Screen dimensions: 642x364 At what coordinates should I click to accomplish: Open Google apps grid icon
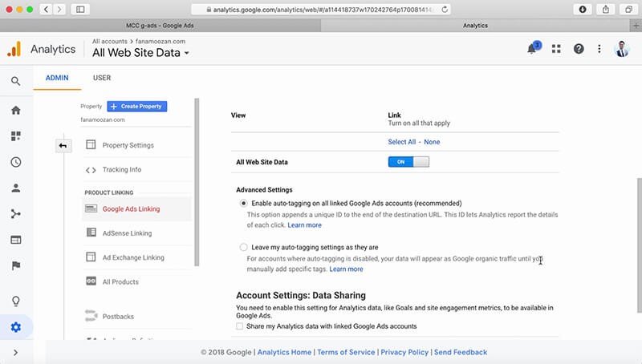pyautogui.click(x=556, y=49)
